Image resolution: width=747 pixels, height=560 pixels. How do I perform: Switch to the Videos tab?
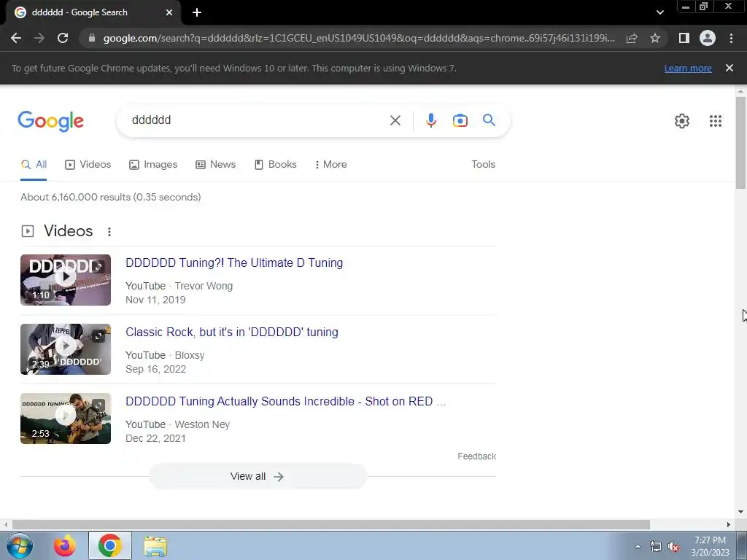click(x=88, y=164)
